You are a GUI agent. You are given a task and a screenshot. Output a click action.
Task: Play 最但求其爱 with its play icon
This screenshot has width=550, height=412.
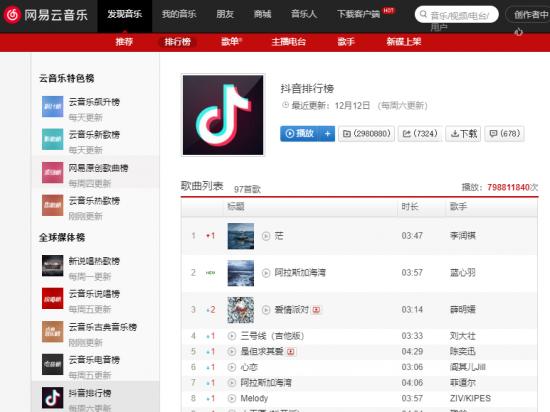pos(232,351)
